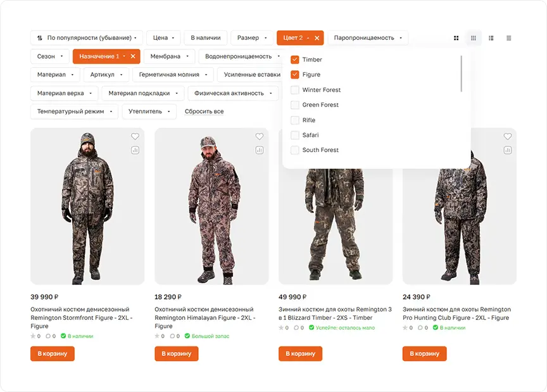Enable the Winter Forest color checkbox

click(294, 90)
